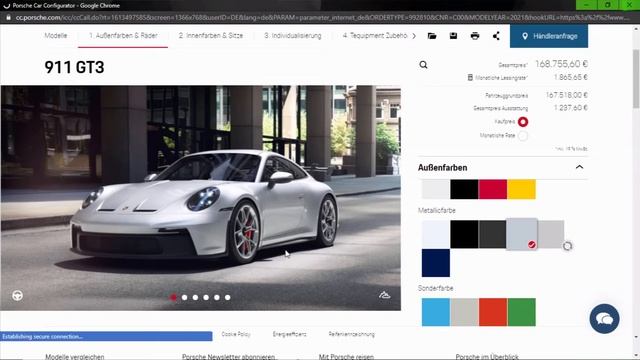Open the saved configurations folder icon
The width and height of the screenshot is (640, 360).
click(432, 36)
